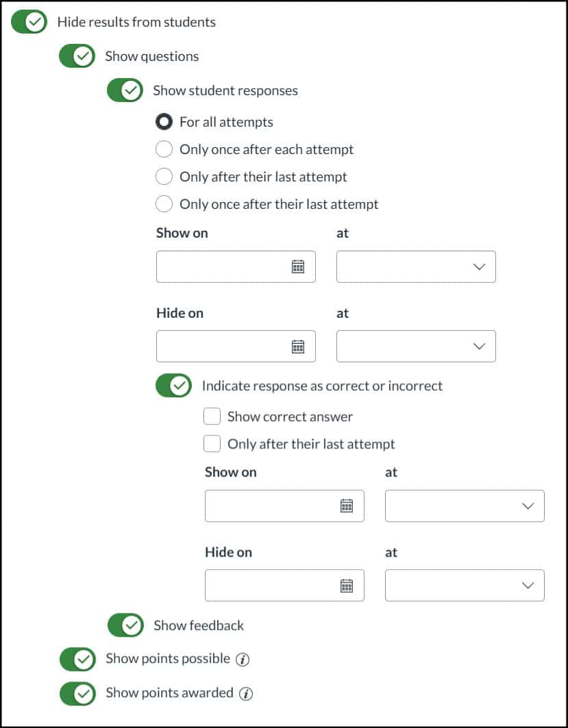
Task: Select "Only once after each attempt" radio option
Action: [x=164, y=149]
